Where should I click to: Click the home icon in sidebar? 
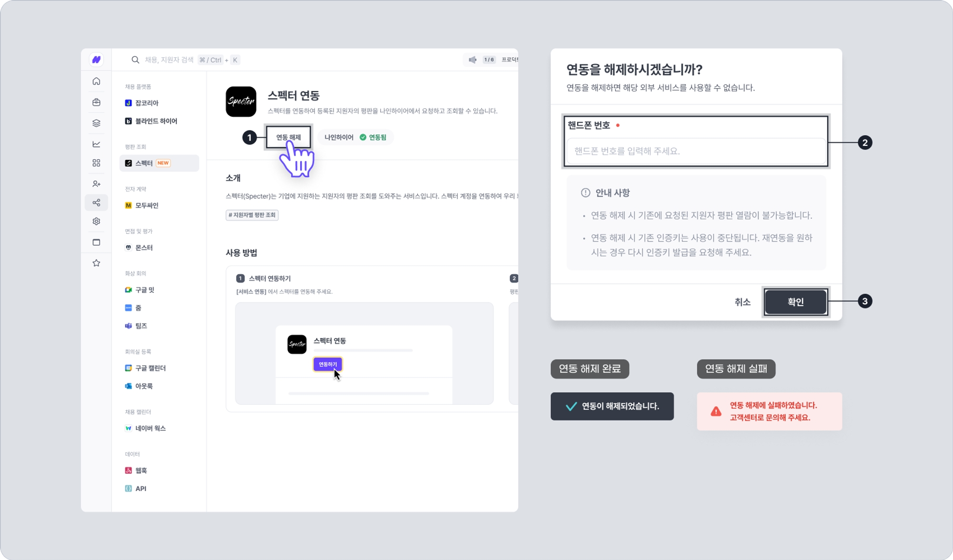pyautogui.click(x=96, y=81)
